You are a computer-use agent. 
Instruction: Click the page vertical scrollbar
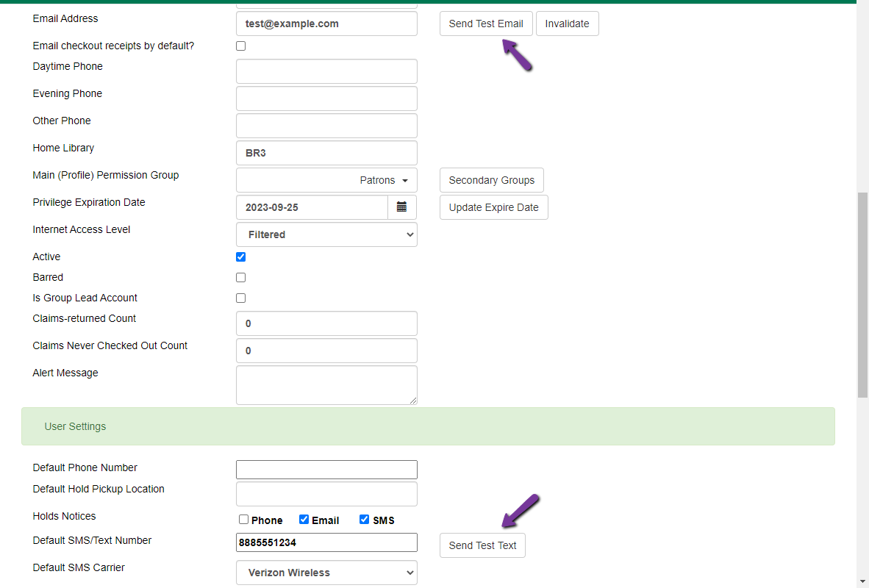[x=862, y=295]
